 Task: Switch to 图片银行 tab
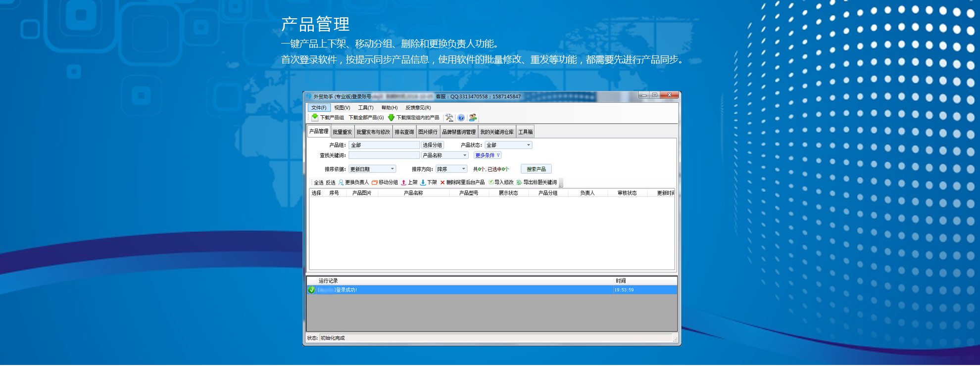pos(428,132)
